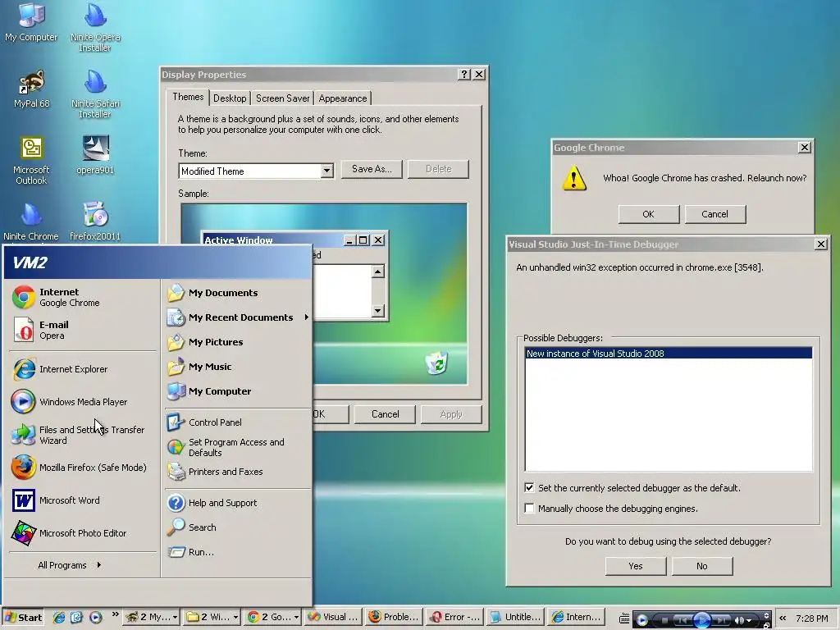Open the Run... dialog
Image resolution: width=840 pixels, height=630 pixels.
point(237,552)
